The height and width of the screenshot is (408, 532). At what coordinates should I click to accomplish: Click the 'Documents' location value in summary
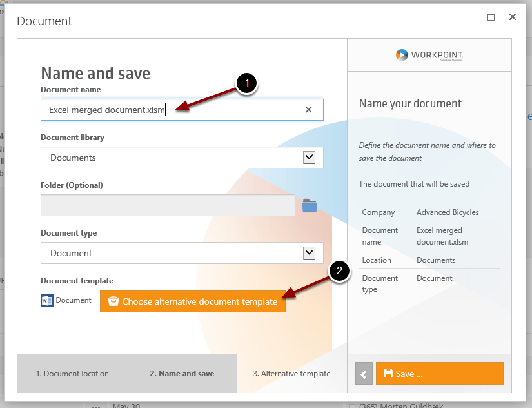436,260
